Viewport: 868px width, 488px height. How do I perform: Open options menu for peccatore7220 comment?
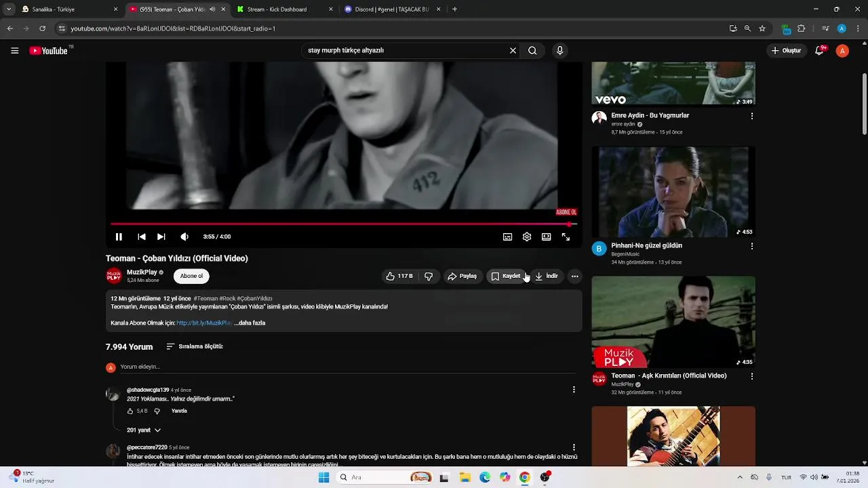tap(574, 447)
